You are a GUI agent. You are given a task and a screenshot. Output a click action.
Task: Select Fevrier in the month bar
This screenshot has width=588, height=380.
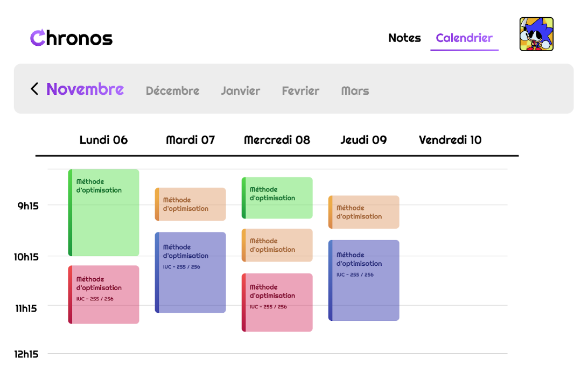tap(300, 90)
